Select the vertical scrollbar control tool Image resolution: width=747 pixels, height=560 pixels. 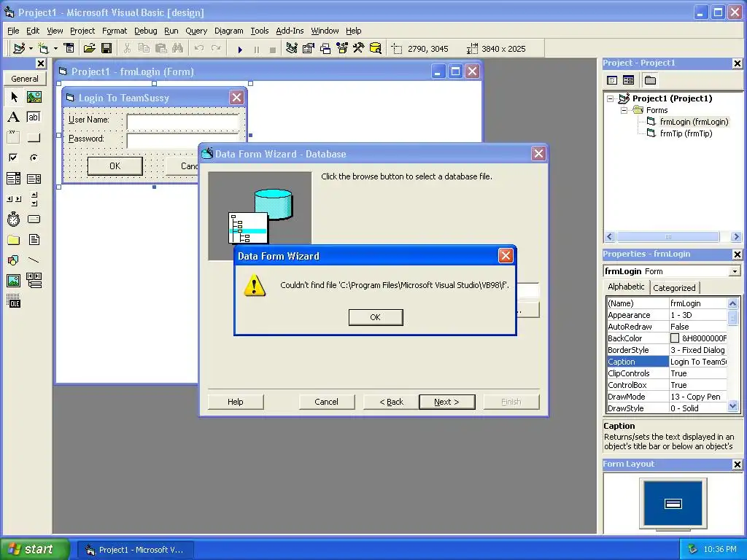click(x=34, y=199)
